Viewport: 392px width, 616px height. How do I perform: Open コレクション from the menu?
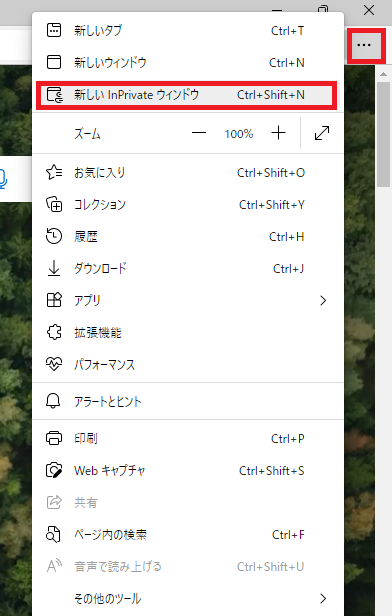point(188,205)
